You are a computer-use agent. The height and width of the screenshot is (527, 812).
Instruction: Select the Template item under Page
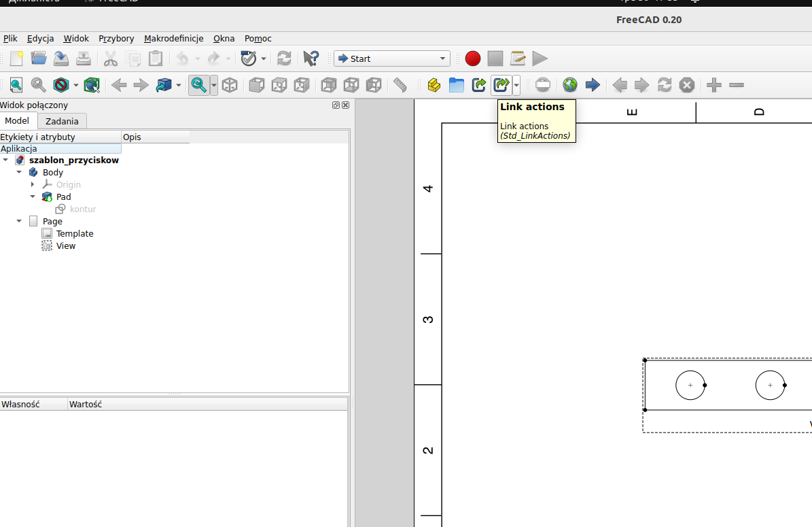73,233
